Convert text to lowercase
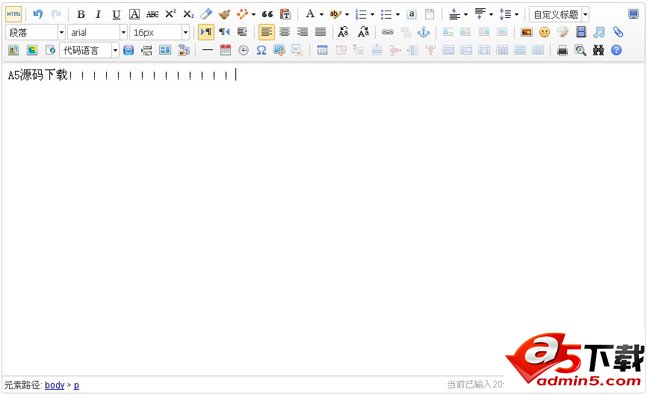650x395 pixels. pos(363,32)
